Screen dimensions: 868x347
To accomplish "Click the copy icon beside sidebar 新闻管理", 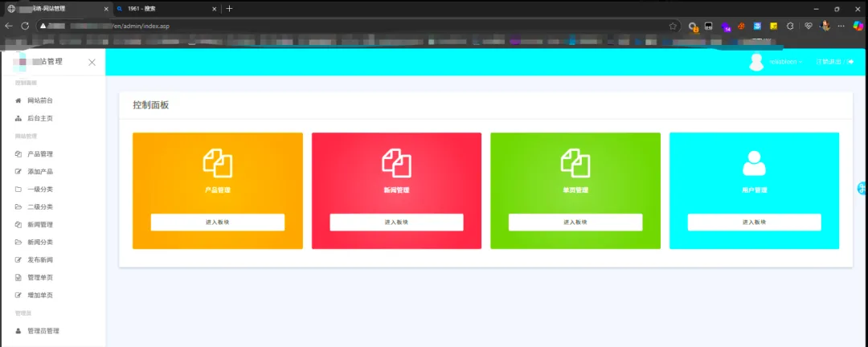I will 18,225.
